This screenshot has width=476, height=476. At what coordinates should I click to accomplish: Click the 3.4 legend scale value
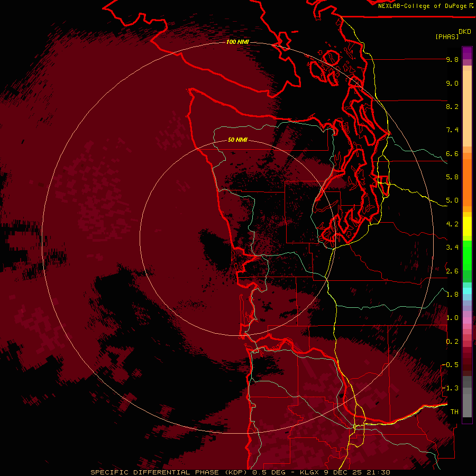[x=452, y=248]
